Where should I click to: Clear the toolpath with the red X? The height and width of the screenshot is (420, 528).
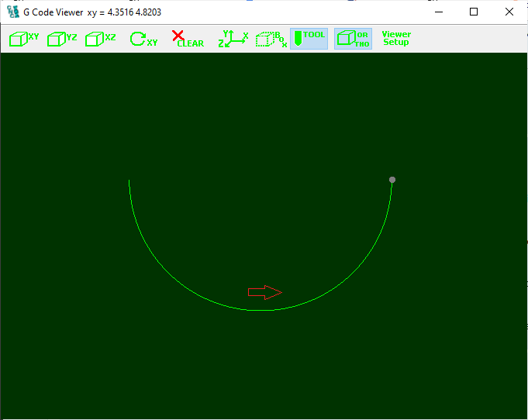click(x=186, y=39)
